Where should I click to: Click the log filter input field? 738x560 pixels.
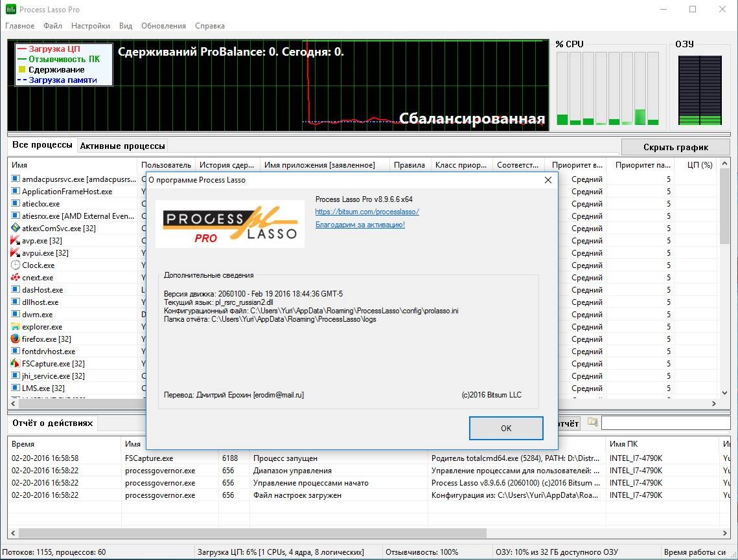(x=665, y=422)
